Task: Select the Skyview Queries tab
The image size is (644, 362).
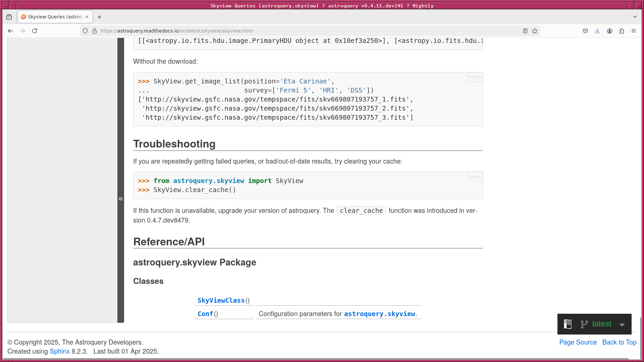Action: click(54, 17)
